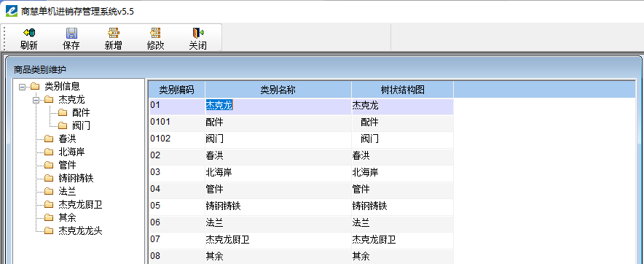Click code cell 0102 in table
The height and width of the screenshot is (264, 644).
[x=176, y=140]
